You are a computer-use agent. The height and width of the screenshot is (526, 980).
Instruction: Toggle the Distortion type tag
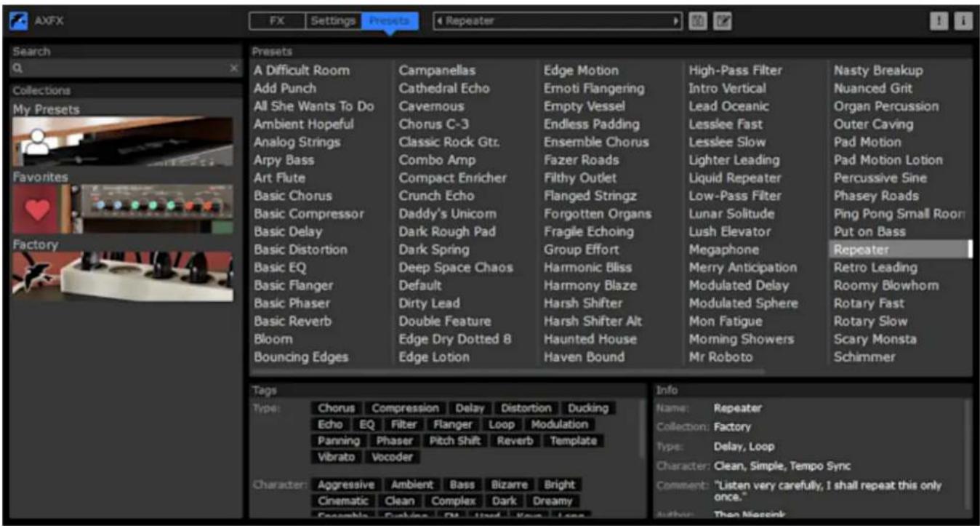(x=526, y=408)
